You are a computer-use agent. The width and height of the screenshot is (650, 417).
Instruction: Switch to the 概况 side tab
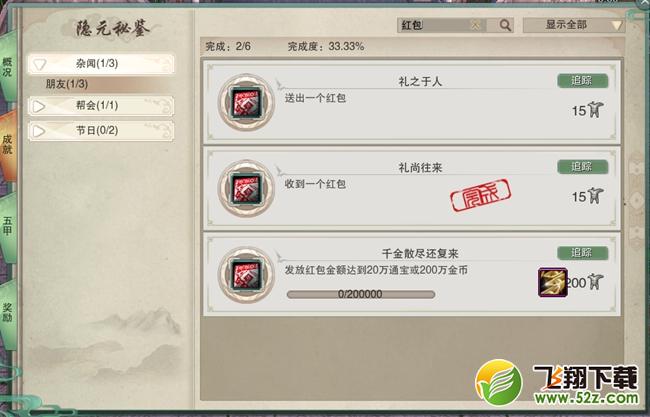click(7, 67)
